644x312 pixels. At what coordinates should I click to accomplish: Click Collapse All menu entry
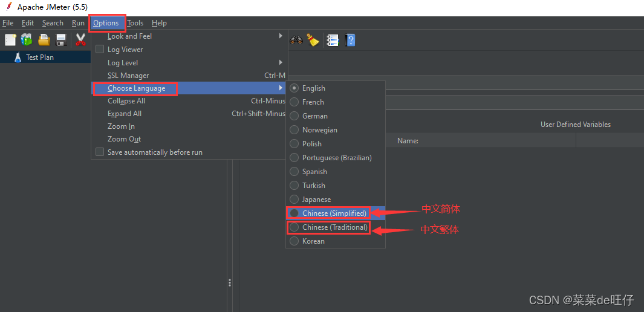[x=189, y=101]
